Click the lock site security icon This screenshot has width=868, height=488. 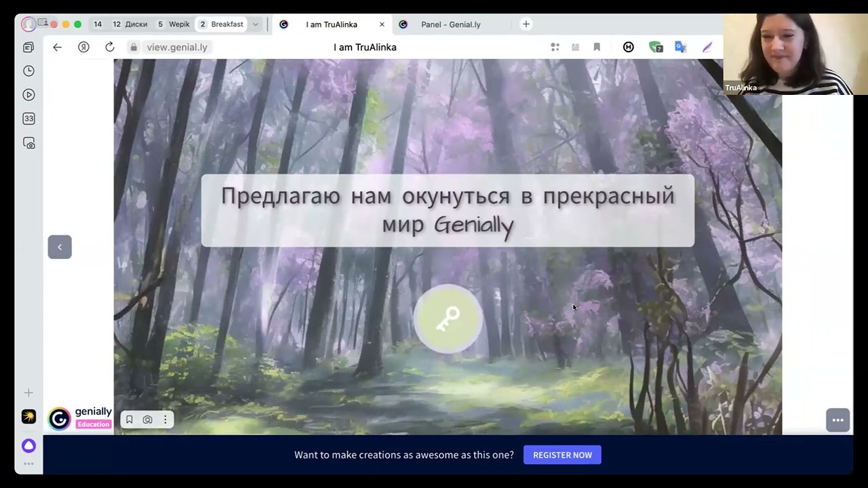point(134,47)
